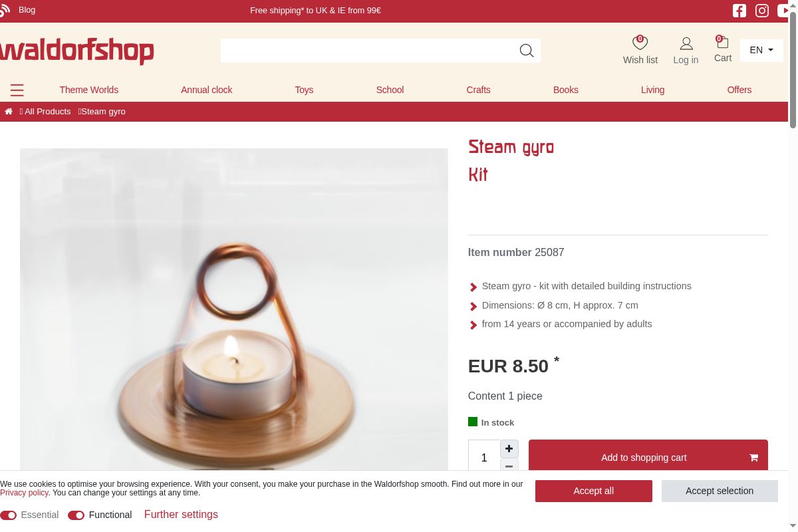
Task: Visit the Facebook page icon
Action: (x=739, y=11)
